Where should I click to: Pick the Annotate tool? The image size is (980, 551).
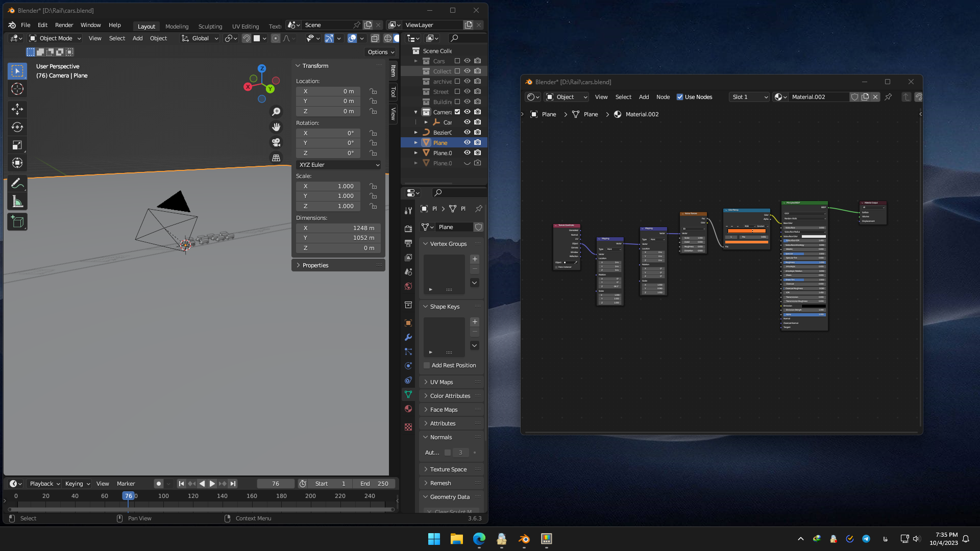(x=17, y=183)
